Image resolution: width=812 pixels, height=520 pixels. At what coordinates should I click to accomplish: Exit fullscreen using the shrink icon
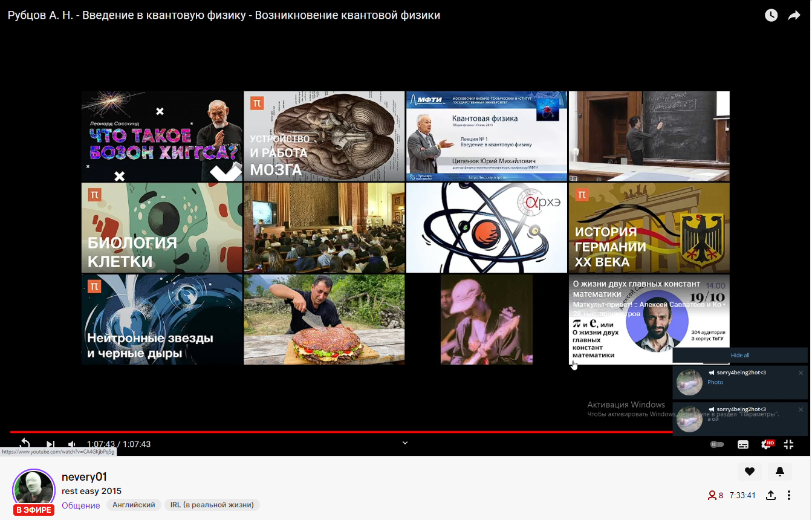[788, 444]
